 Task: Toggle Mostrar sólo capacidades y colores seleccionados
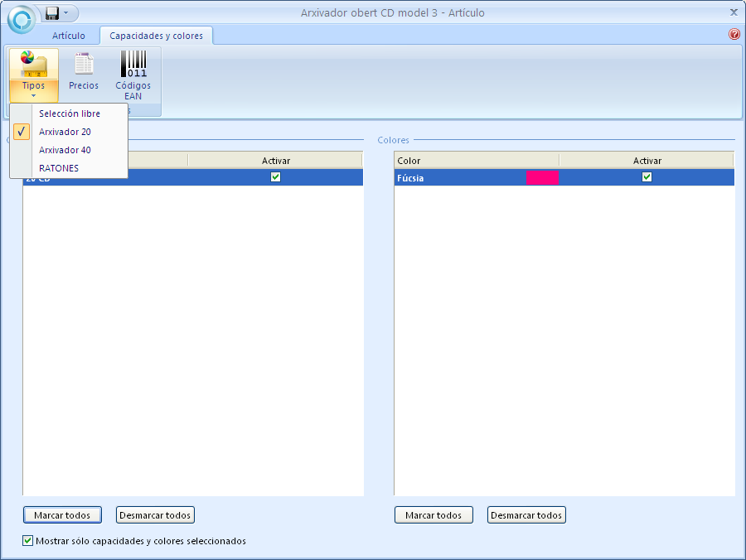tap(28, 541)
